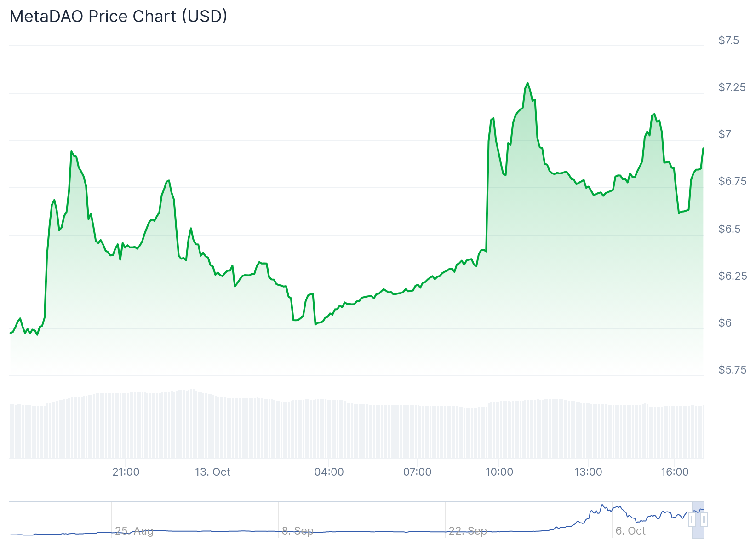Viewport: 756px width, 552px height.
Task: Click the 13:00 time axis label
Action: [x=588, y=472]
